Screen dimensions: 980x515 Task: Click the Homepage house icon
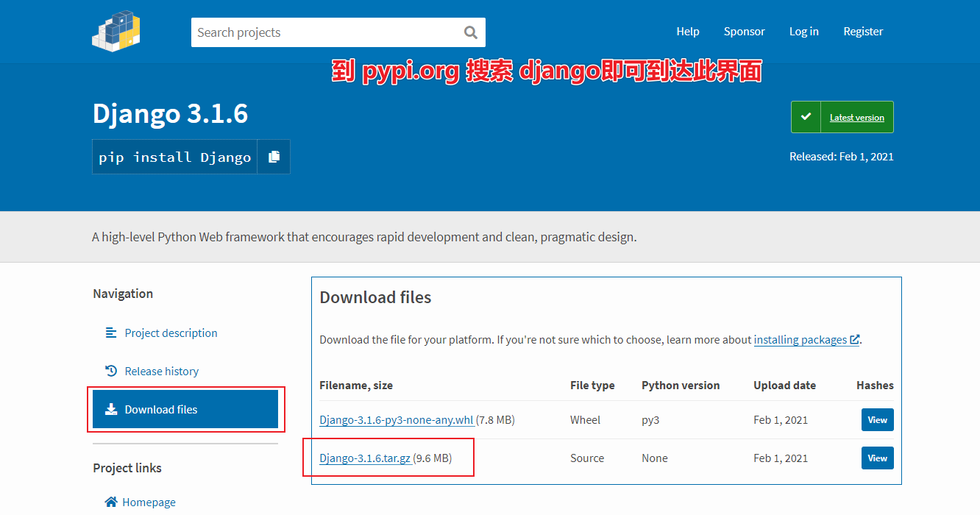click(x=111, y=502)
